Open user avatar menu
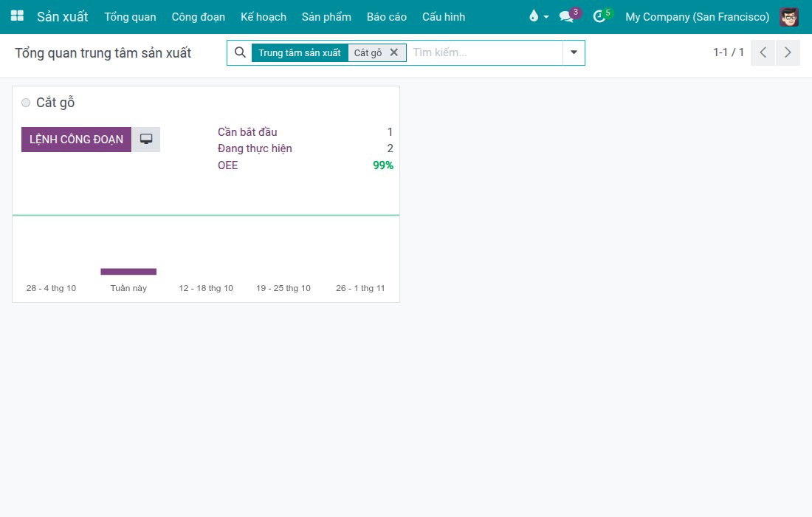The width and height of the screenshot is (812, 517). tap(788, 16)
